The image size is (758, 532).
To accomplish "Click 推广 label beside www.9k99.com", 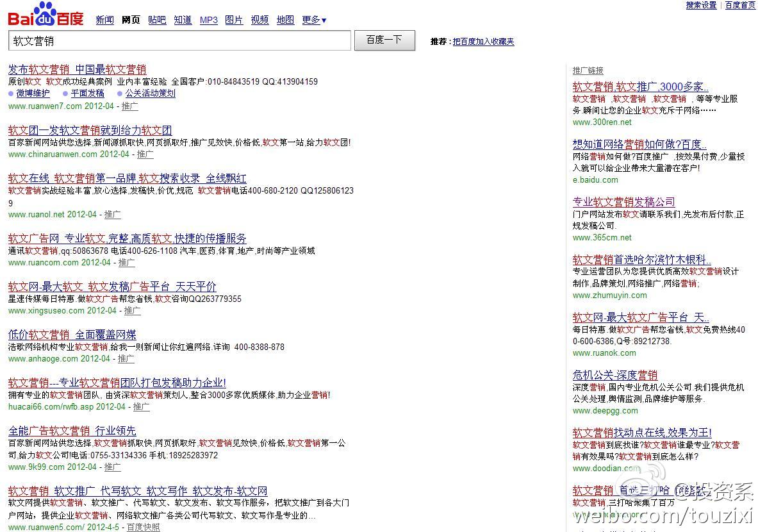I will tap(112, 467).
